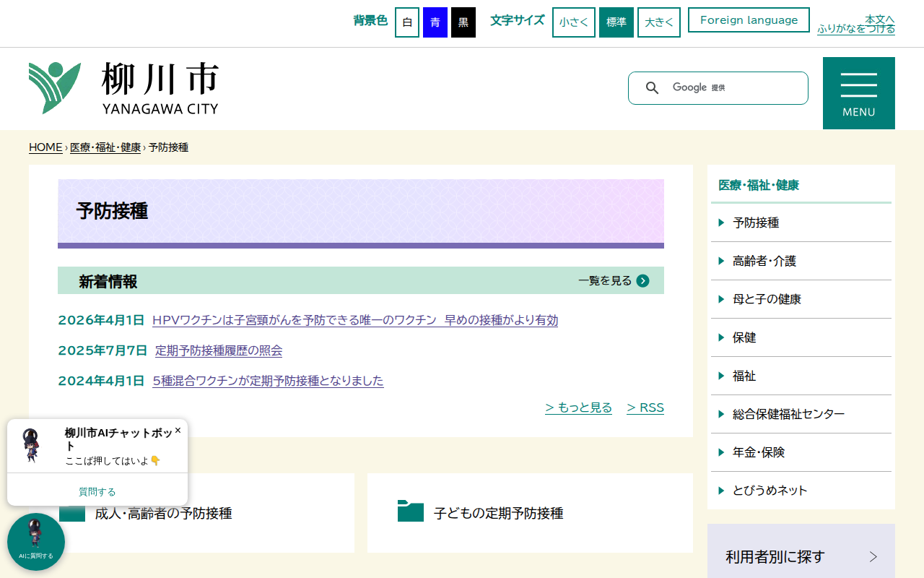The width and height of the screenshot is (924, 578).
Task: Set text size to 大きく
Action: tap(658, 22)
